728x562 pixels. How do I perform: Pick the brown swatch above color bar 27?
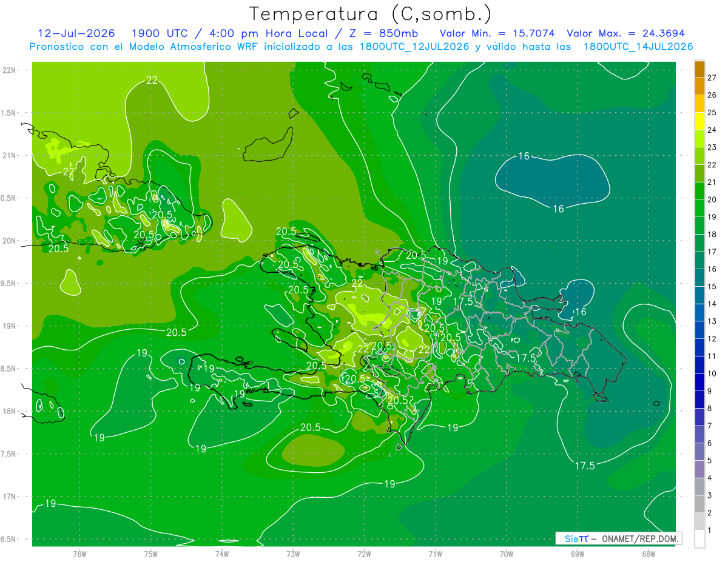coord(699,69)
